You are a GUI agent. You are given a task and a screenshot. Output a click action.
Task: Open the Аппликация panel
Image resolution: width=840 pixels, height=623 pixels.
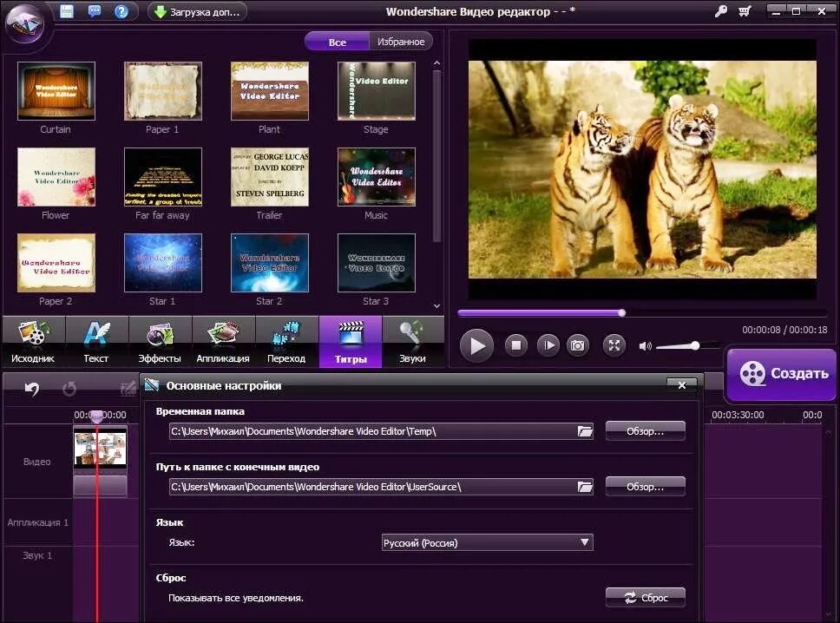pos(223,341)
